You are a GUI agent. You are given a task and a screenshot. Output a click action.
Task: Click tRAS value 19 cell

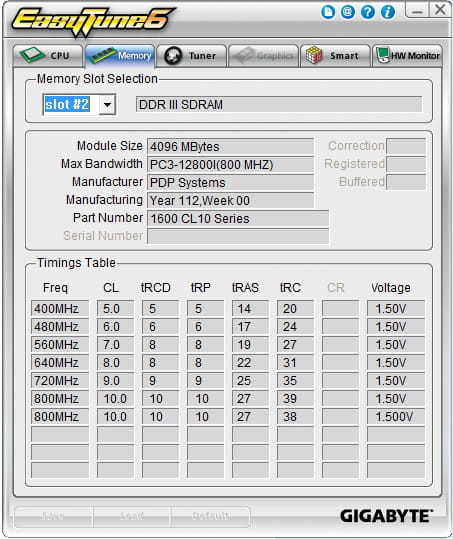pyautogui.click(x=250, y=344)
